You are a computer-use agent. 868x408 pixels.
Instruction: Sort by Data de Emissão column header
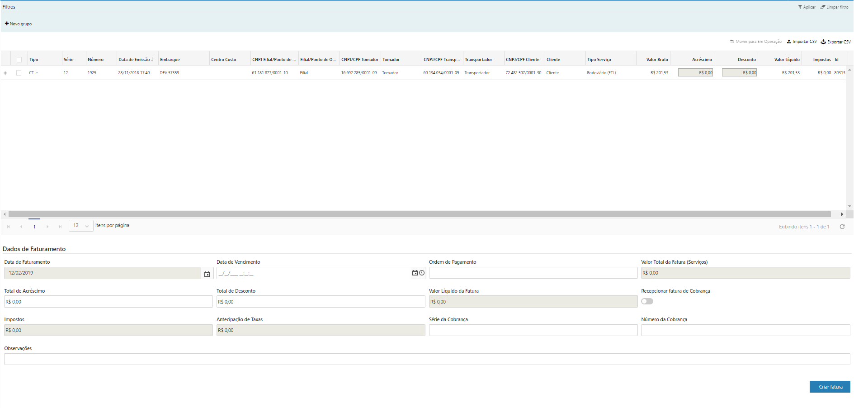click(x=134, y=60)
